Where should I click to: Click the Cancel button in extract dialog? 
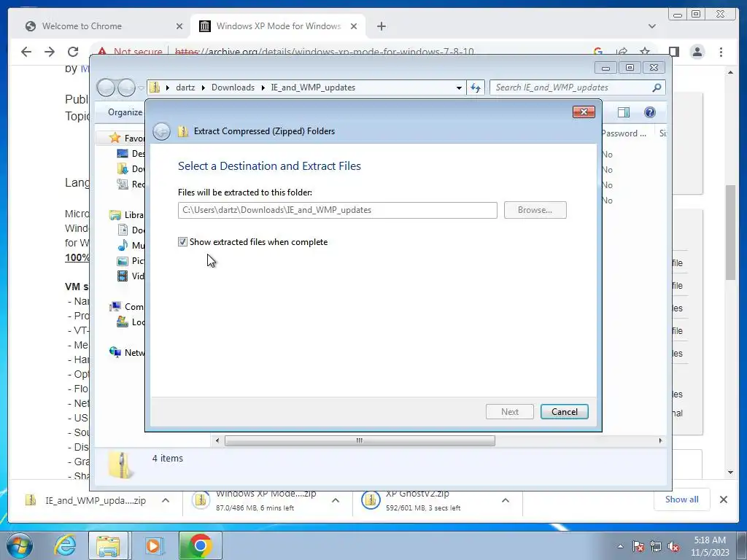[x=565, y=412]
